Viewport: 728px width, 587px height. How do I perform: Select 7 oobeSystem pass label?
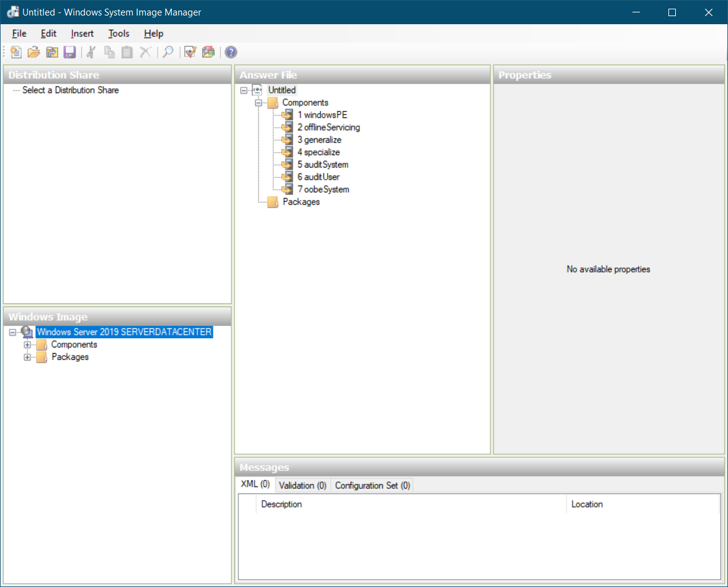(323, 189)
